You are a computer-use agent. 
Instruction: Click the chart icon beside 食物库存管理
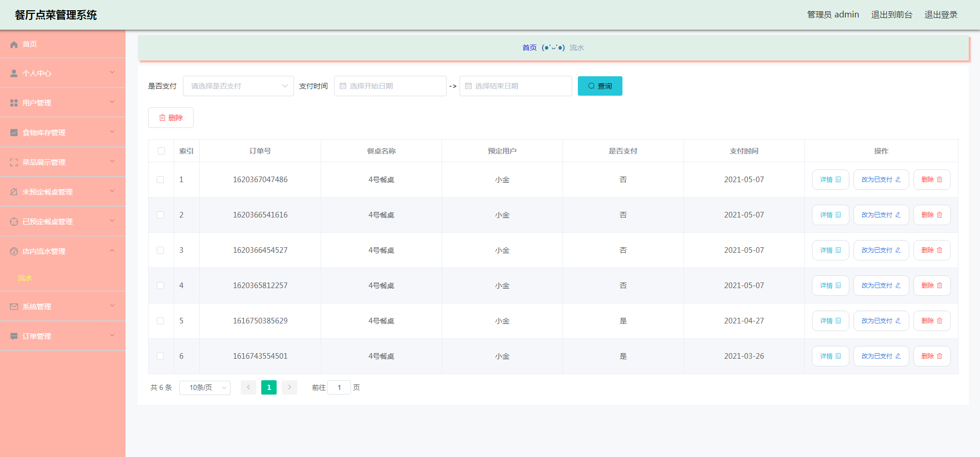coord(14,133)
